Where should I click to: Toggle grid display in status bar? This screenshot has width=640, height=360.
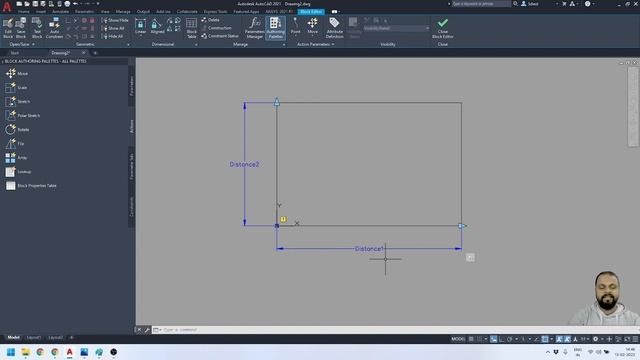(471, 339)
